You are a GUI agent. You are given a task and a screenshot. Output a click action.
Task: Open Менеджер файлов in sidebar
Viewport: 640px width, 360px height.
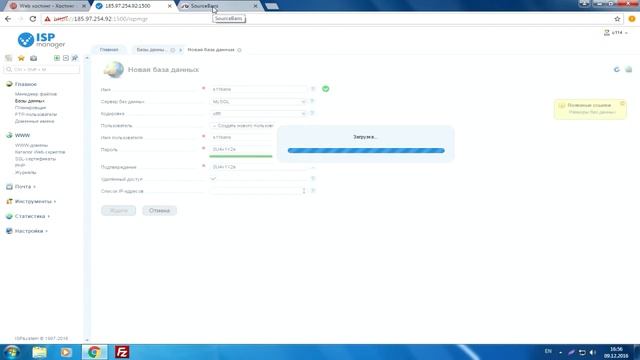[x=36, y=94]
